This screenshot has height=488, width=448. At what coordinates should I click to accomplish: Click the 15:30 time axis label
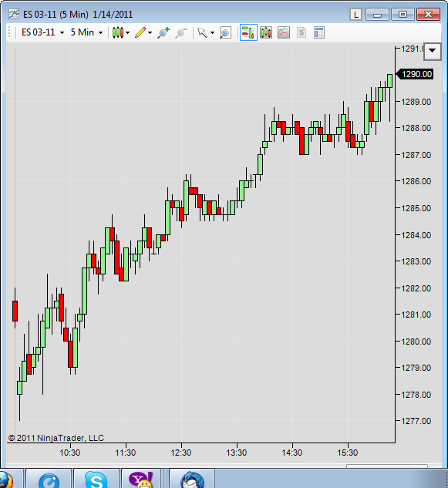pyautogui.click(x=348, y=453)
